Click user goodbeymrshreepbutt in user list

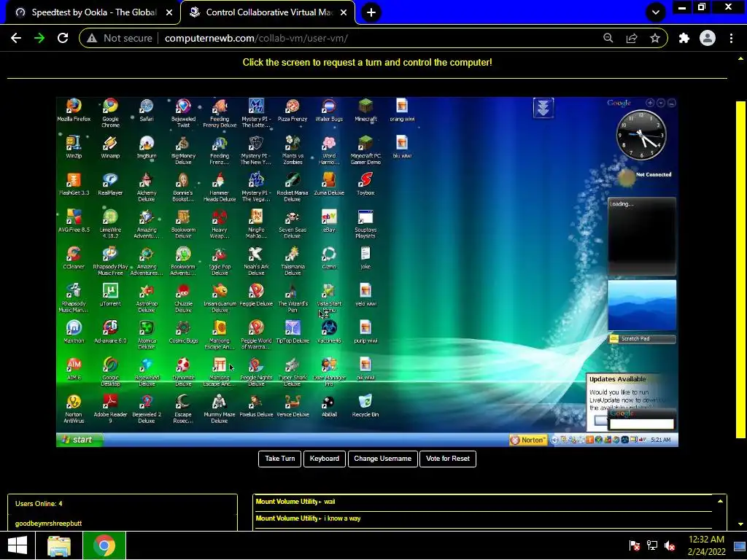pyautogui.click(x=48, y=524)
